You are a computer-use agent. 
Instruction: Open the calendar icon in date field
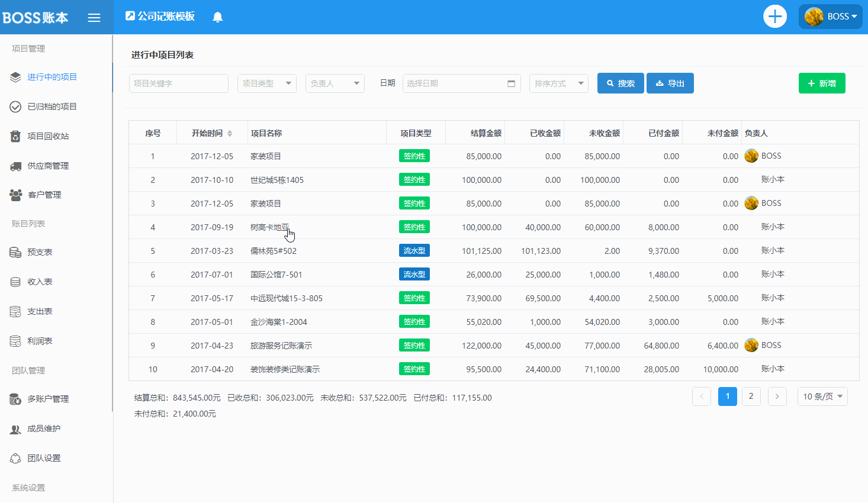[x=511, y=83]
